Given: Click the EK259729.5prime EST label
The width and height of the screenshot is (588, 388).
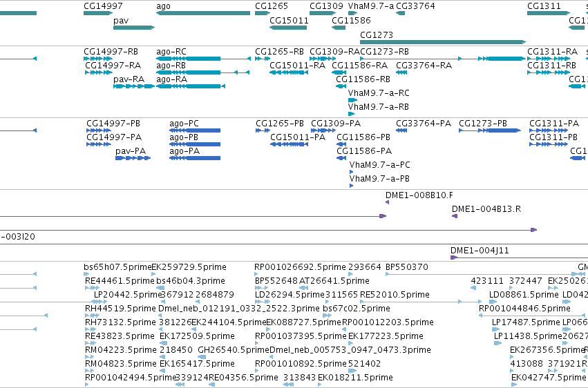Looking at the screenshot, I should [189, 267].
